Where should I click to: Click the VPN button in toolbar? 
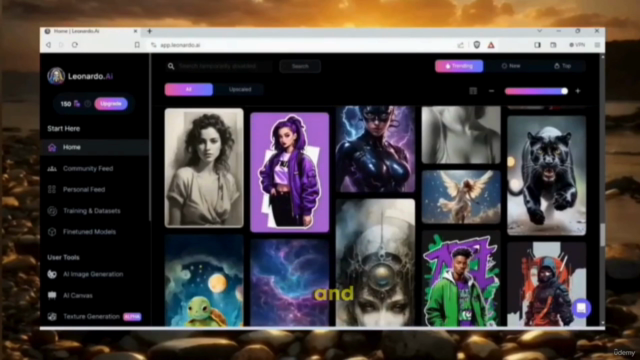(x=577, y=45)
